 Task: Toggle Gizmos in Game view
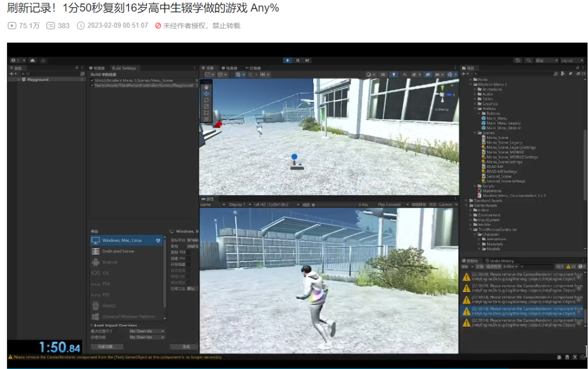click(445, 204)
